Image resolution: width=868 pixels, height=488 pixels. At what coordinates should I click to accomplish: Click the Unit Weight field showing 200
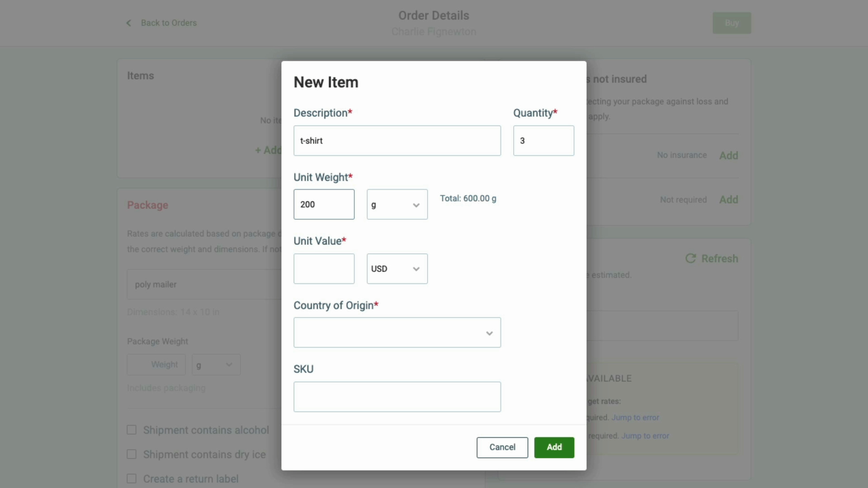tap(324, 205)
